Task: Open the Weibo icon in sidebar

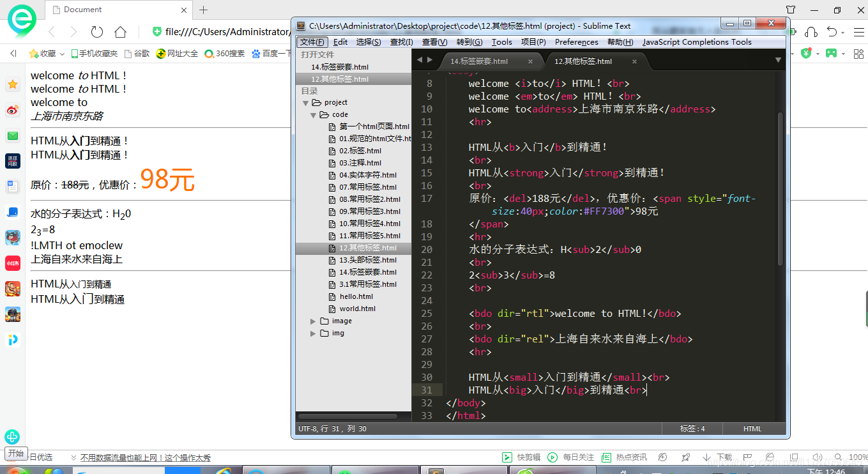Action: [x=13, y=110]
